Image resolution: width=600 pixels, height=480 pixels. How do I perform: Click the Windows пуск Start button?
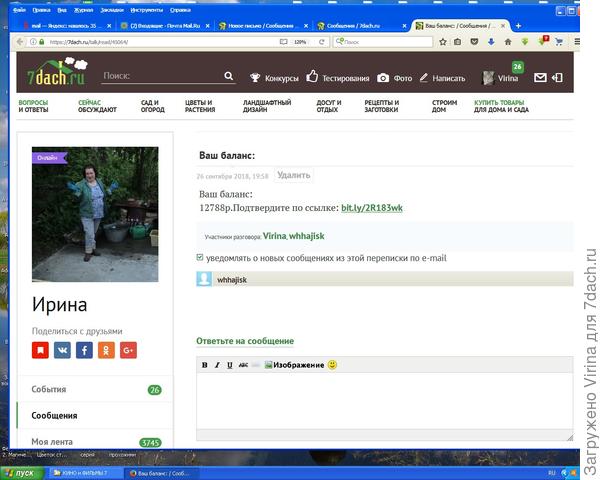[x=23, y=473]
